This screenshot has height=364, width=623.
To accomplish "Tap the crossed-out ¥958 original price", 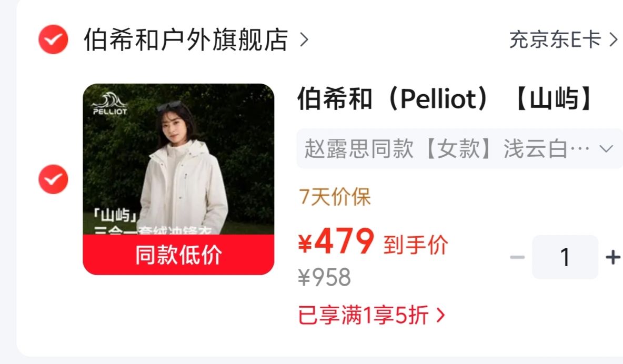I will click(324, 277).
